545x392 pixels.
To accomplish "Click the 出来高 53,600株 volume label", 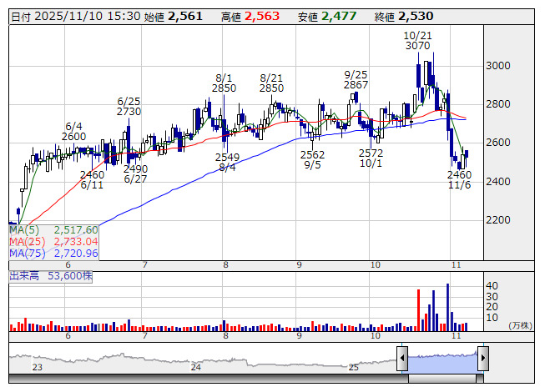I will point(51,276).
